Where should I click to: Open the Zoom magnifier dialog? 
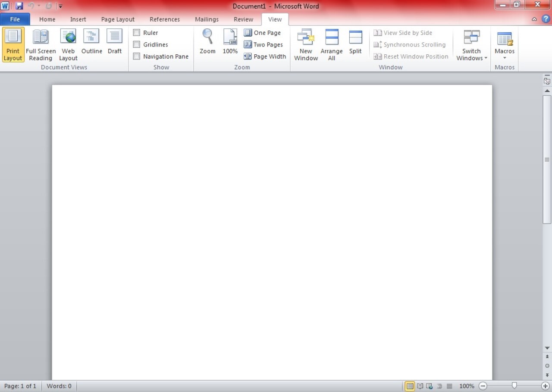tap(207, 43)
